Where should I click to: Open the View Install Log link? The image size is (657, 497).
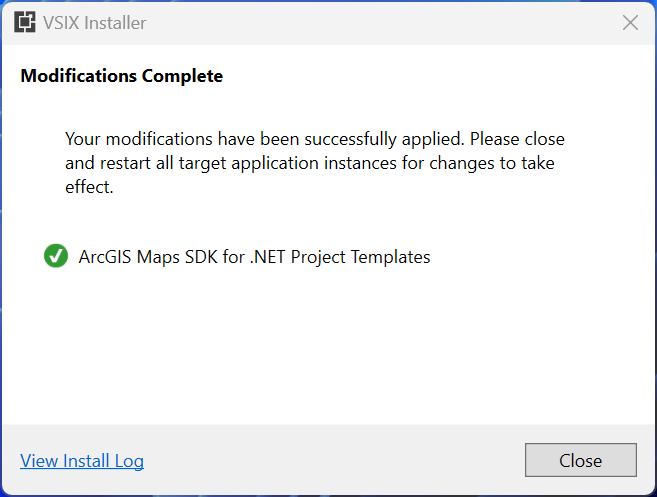click(82, 461)
